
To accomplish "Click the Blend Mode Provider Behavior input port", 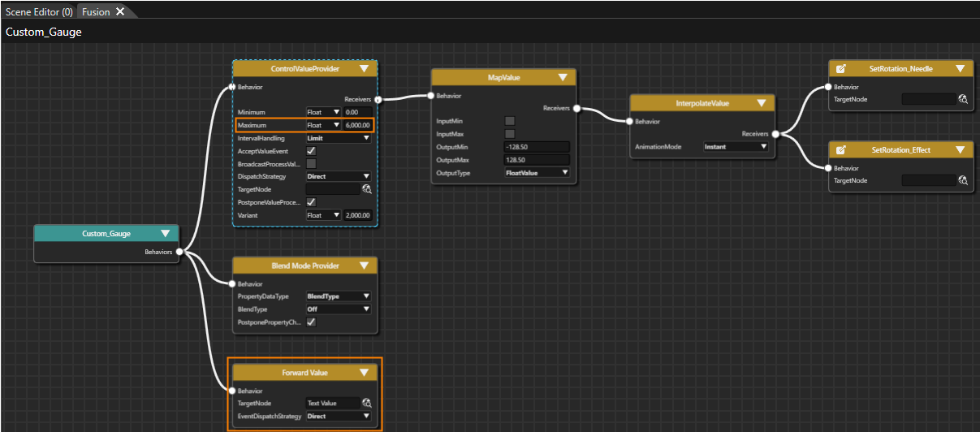I will click(232, 284).
